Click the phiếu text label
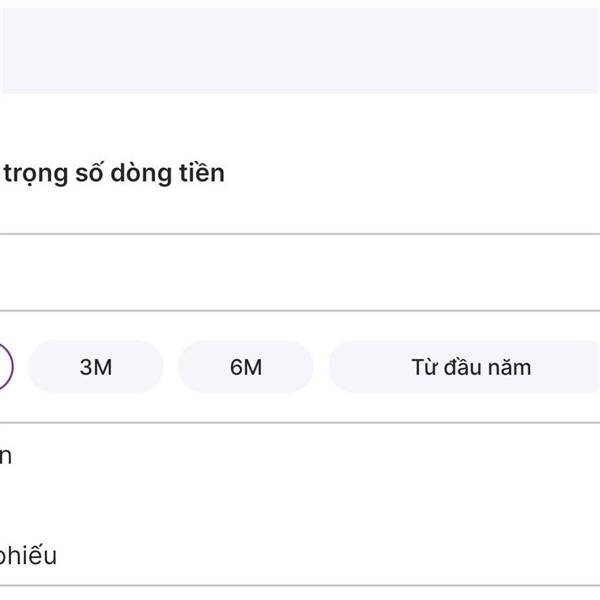This screenshot has width=600, height=600. (x=28, y=556)
